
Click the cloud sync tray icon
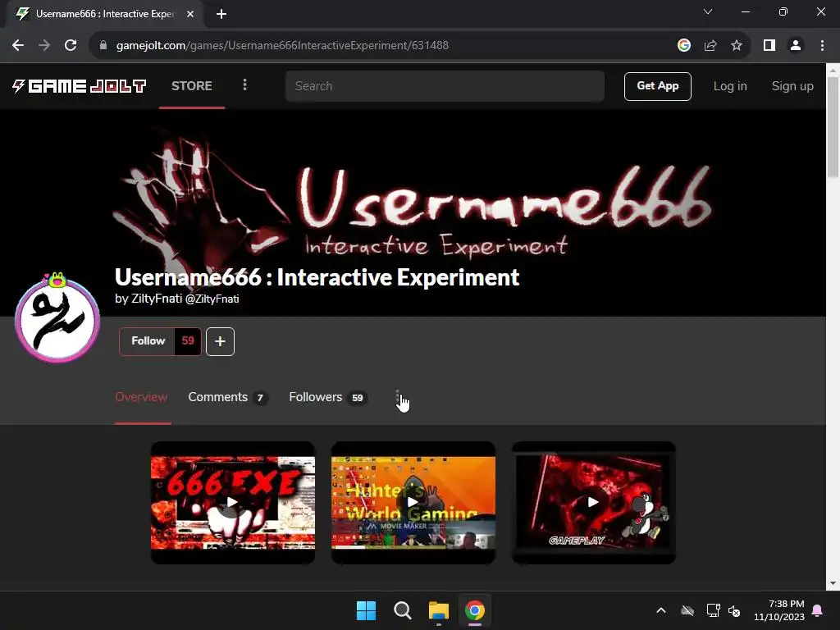tap(687, 610)
